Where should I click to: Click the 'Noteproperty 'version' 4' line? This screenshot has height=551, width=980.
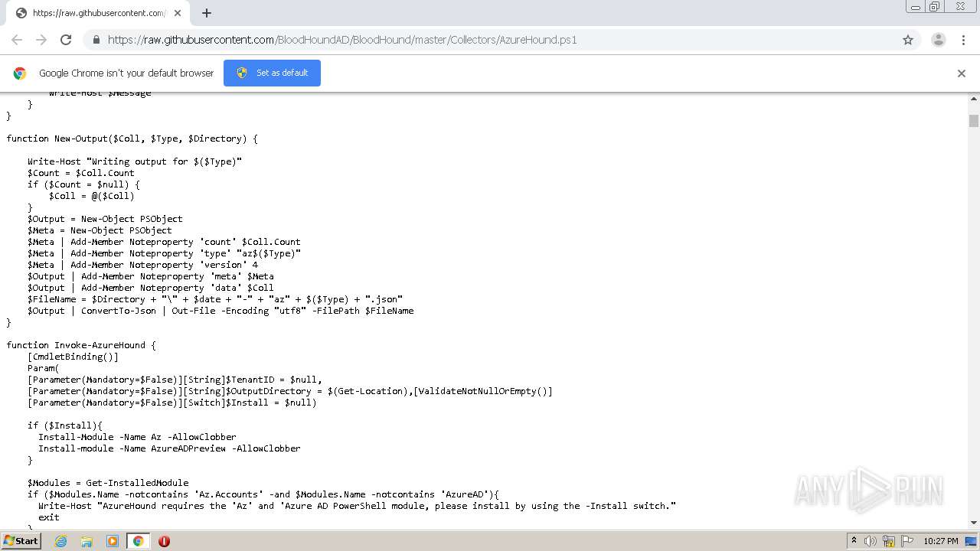point(142,265)
